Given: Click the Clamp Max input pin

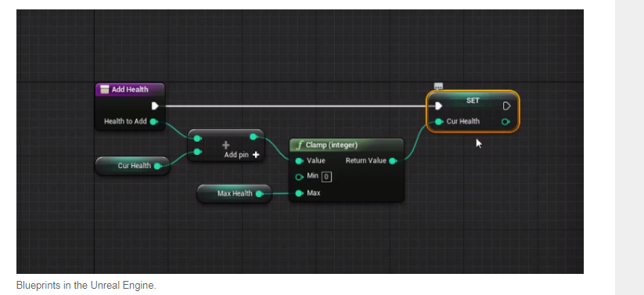Looking at the screenshot, I should click(300, 193).
